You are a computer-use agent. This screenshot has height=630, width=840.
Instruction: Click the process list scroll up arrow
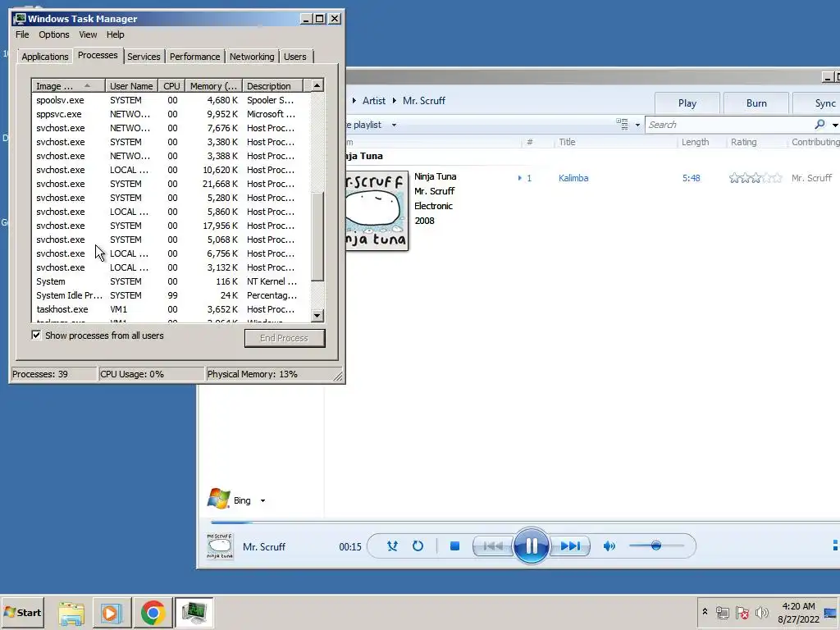tap(317, 85)
